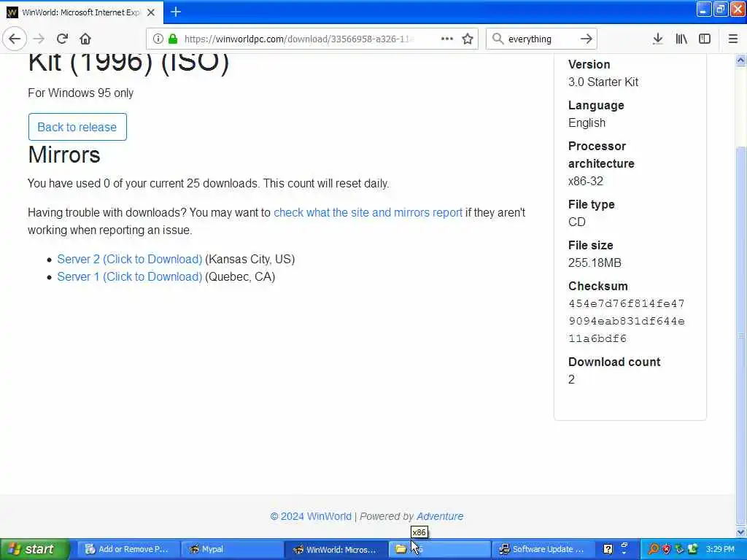This screenshot has height=560, width=747.
Task: Click the checksum hash text
Action: click(627, 321)
